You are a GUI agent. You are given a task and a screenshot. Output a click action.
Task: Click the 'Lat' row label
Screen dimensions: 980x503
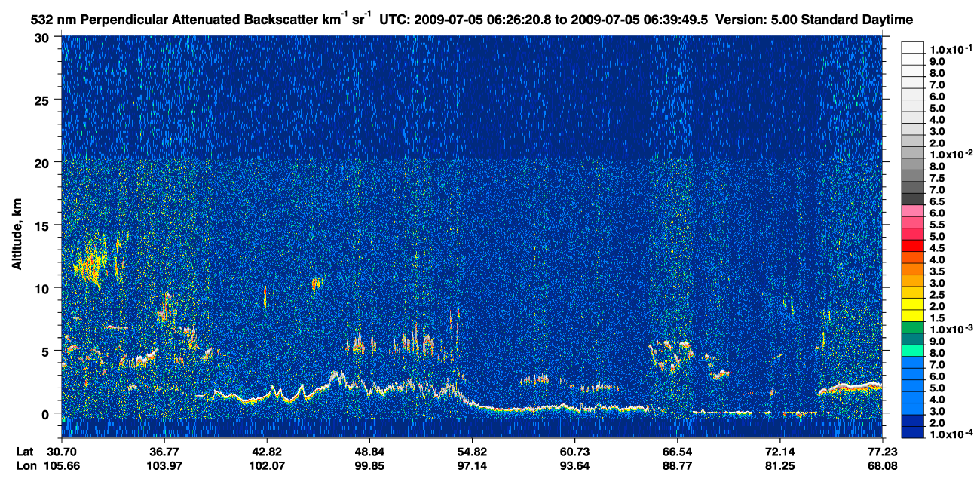24,451
